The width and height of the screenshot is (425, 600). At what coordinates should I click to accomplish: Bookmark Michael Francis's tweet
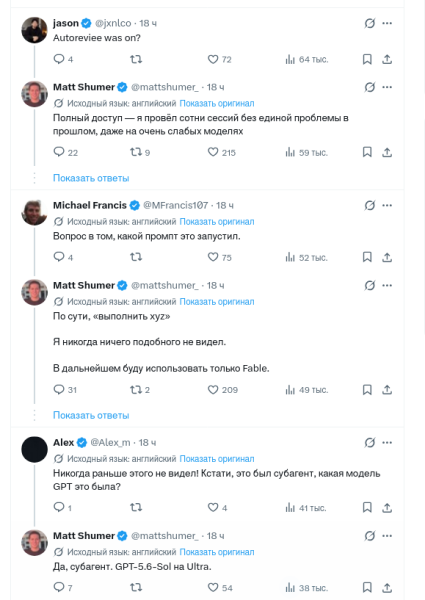tap(367, 257)
